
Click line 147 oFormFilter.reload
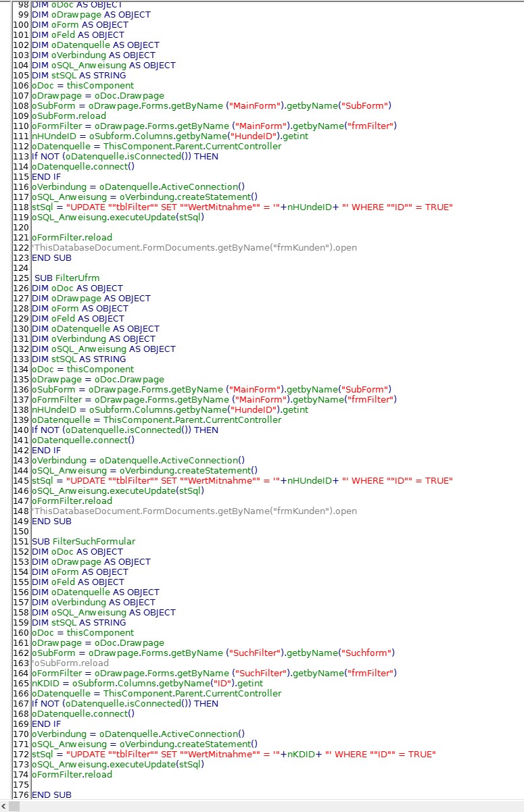pos(72,501)
